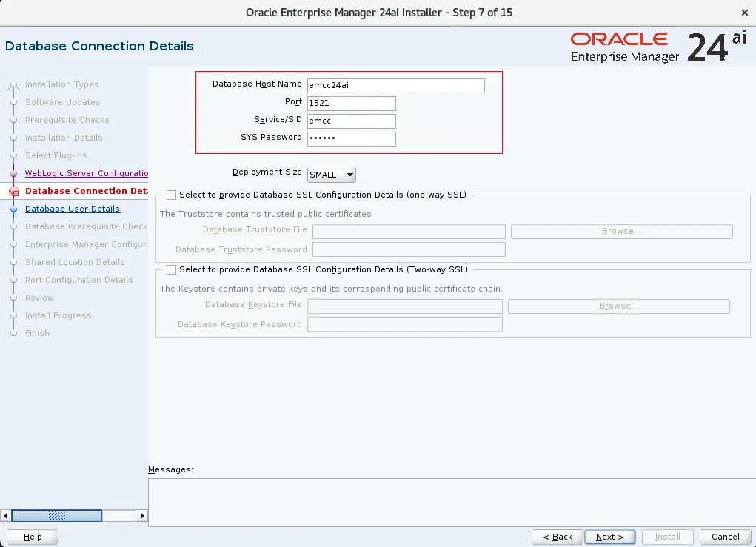
Task: Toggle the Database SSL one-way details option
Action: coord(171,195)
